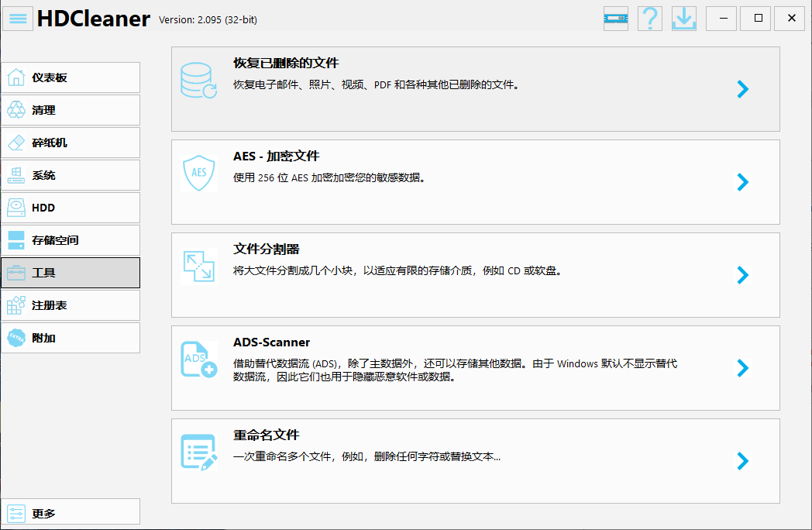The image size is (812, 530).
Task: Click the download update icon in titlebar
Action: coord(683,18)
